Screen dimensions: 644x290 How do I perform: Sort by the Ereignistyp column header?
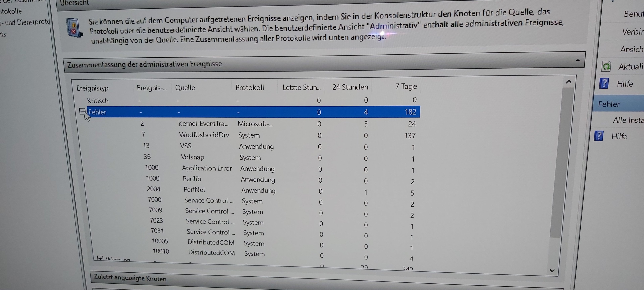pos(93,88)
